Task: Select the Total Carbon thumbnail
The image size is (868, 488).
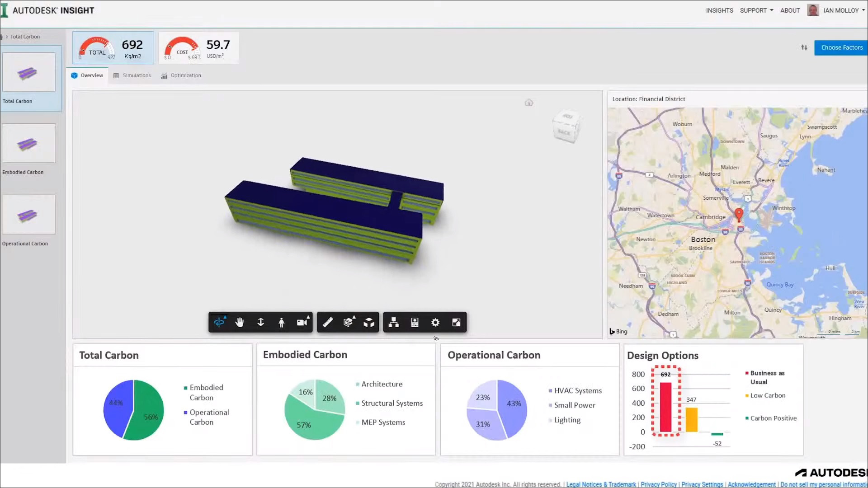Action: (x=29, y=72)
